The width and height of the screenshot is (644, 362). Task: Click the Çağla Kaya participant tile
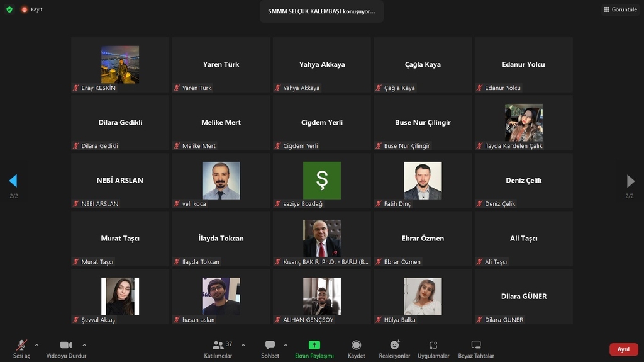point(423,65)
